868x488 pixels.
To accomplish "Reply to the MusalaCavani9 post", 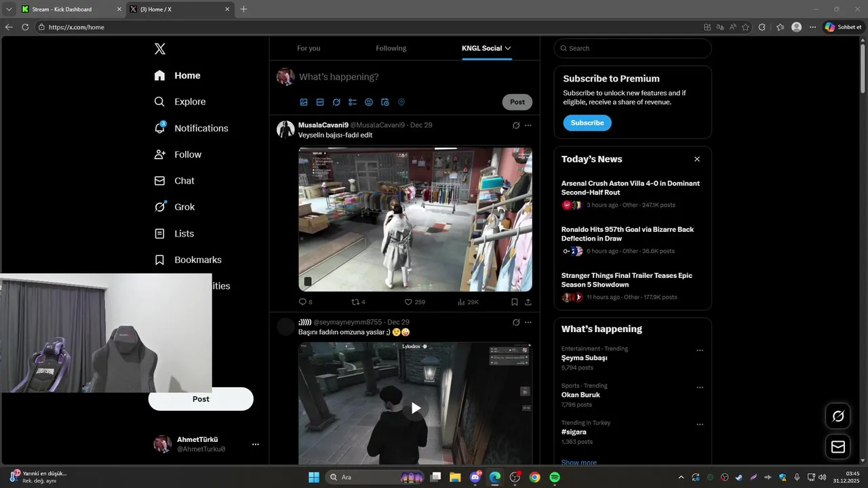I will pos(305,302).
